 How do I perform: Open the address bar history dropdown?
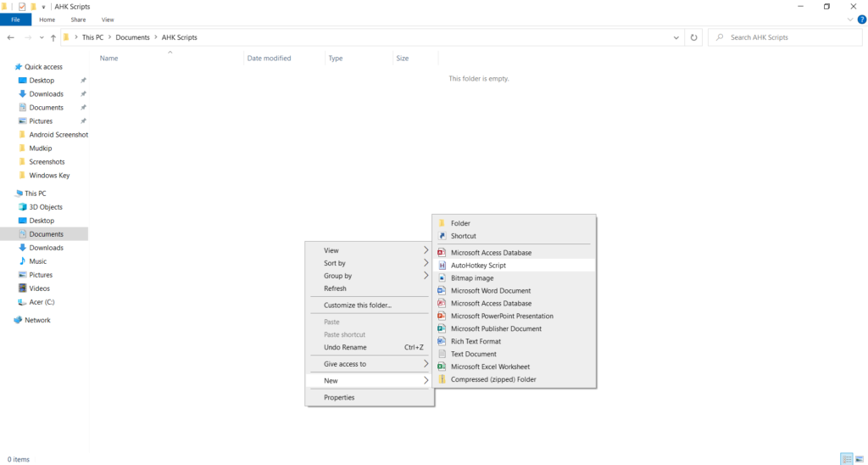676,37
